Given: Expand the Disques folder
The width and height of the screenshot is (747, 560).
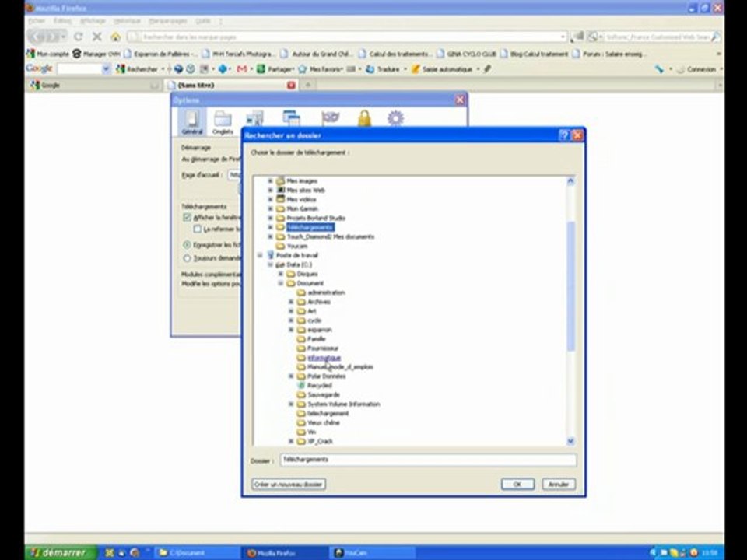Looking at the screenshot, I should tap(281, 274).
